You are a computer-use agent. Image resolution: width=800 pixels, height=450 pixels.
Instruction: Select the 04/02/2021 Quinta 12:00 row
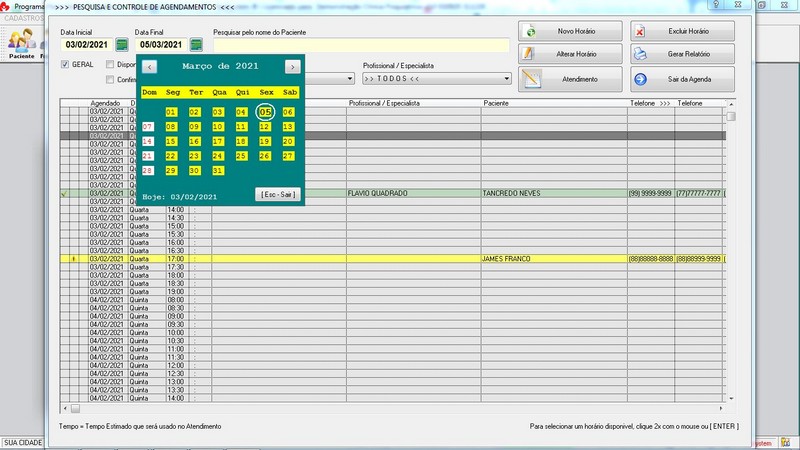(392, 365)
